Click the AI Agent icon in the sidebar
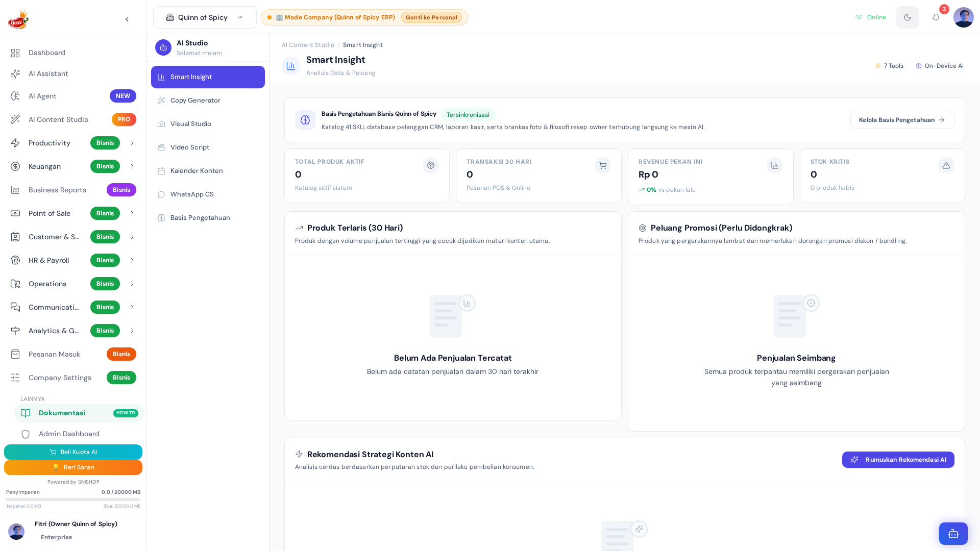The image size is (980, 551). coord(15,96)
